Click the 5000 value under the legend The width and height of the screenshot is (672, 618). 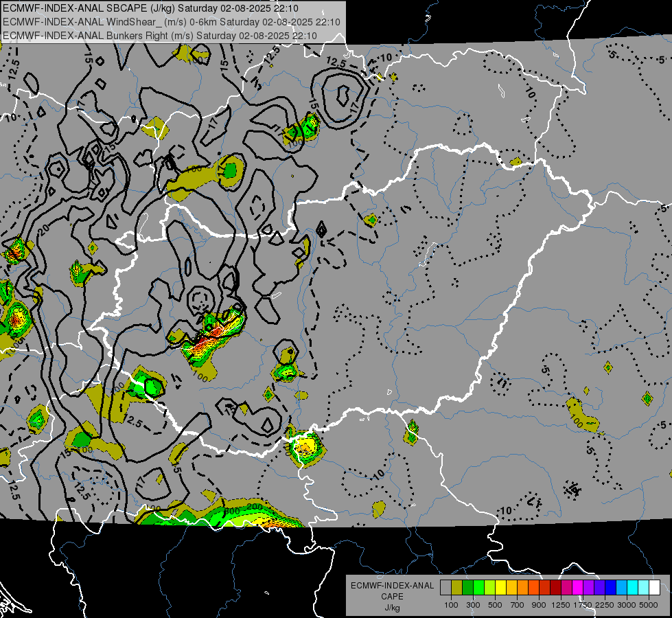pos(649,605)
